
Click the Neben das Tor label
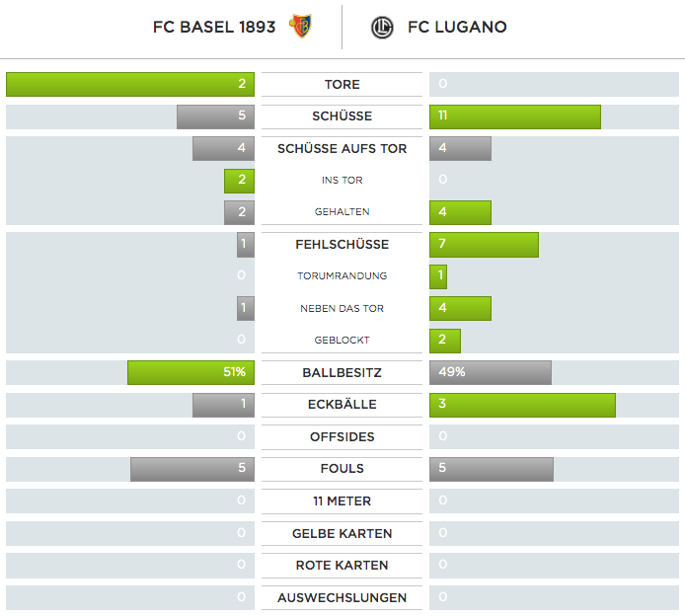coord(342,309)
